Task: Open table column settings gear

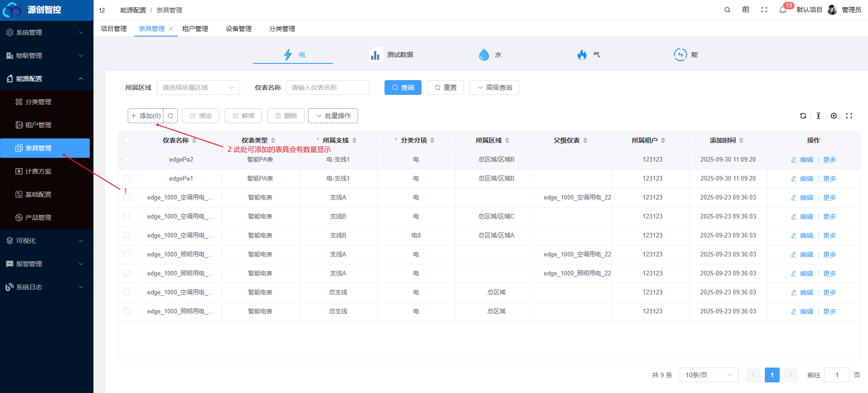Action: click(834, 116)
